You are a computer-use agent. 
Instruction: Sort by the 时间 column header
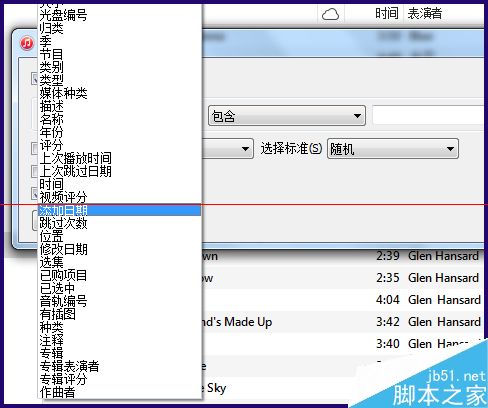pyautogui.click(x=386, y=14)
